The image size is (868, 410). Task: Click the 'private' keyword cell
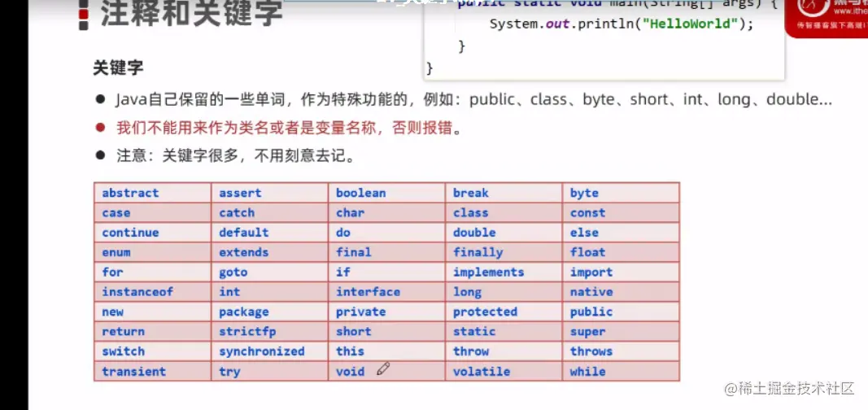[x=386, y=312]
